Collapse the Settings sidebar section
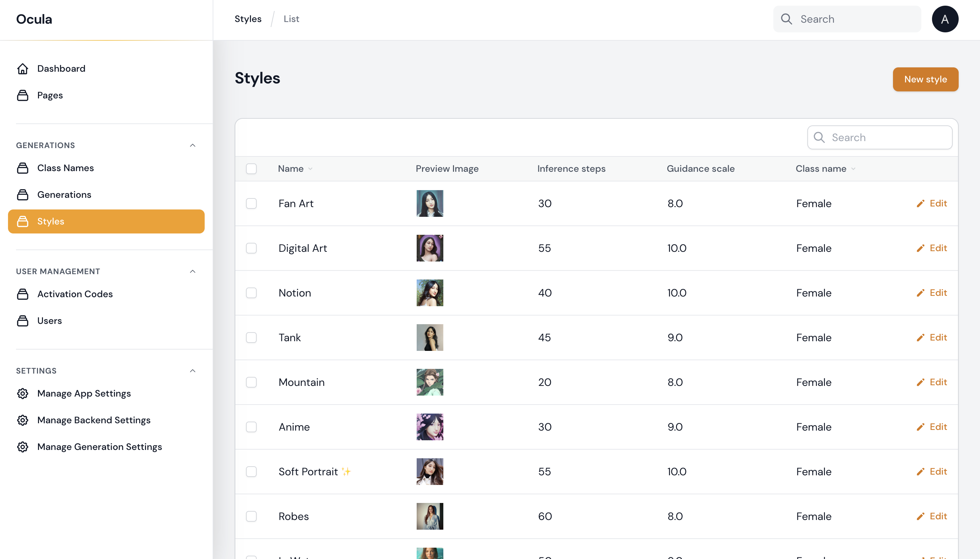The height and width of the screenshot is (559, 980). tap(193, 371)
